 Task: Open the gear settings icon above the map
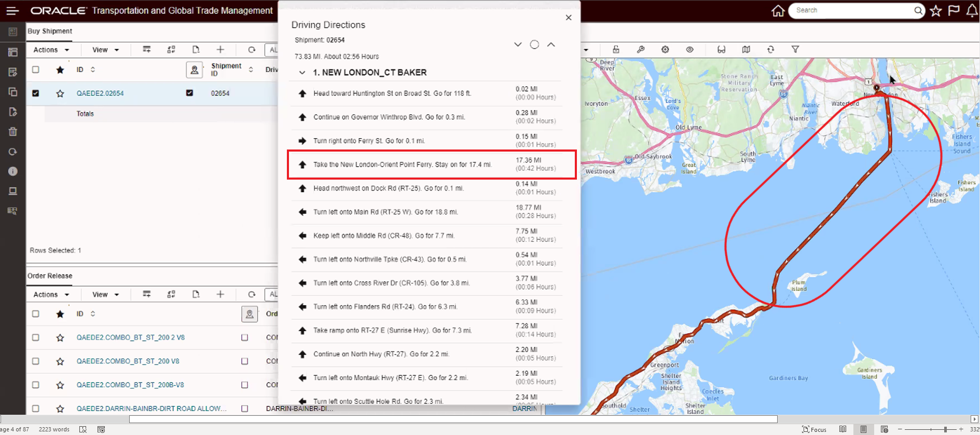665,49
